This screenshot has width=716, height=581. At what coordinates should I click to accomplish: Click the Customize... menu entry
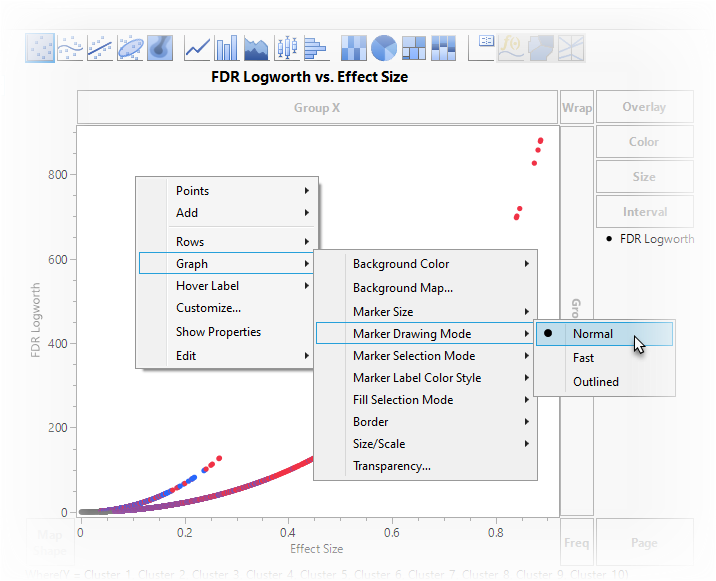tap(208, 308)
